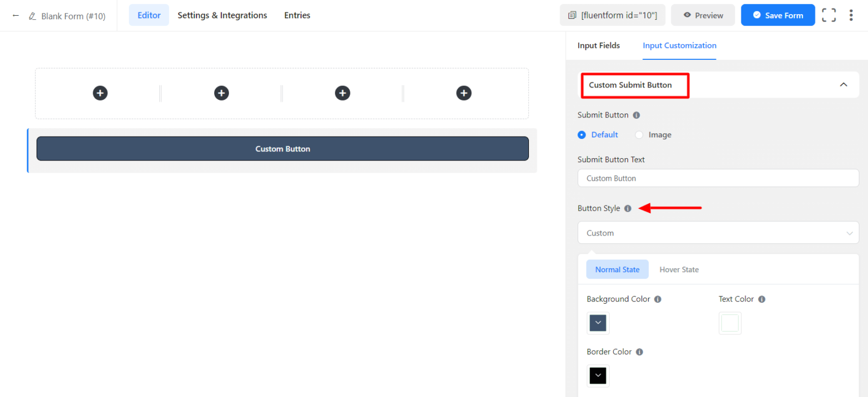Select the Default submit button type
This screenshot has height=397, width=868.
pos(581,134)
